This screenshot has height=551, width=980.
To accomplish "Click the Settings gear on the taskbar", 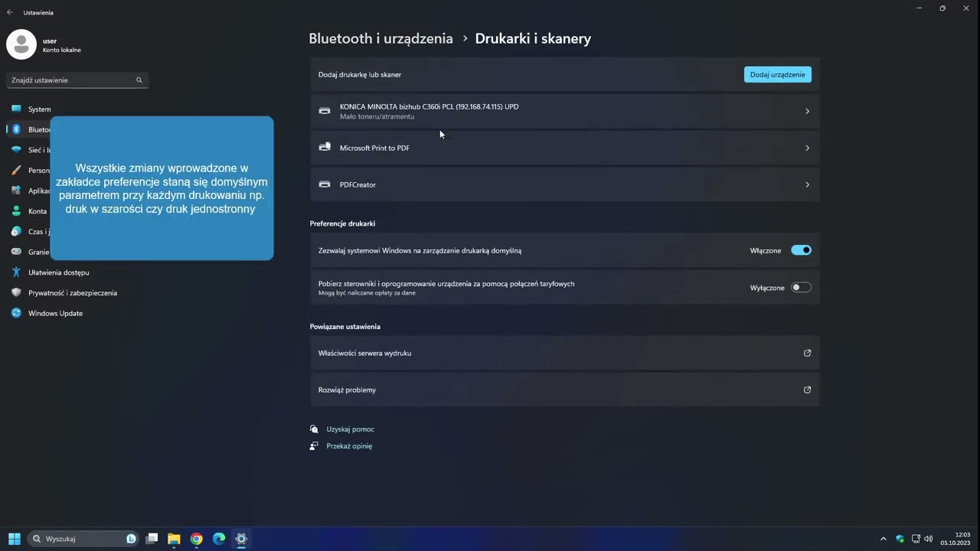I will tap(240, 539).
